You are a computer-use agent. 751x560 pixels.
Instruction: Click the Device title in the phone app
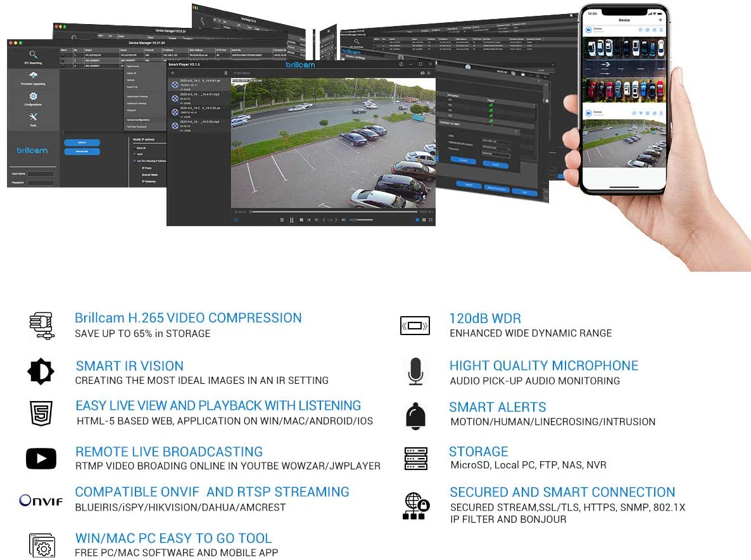coord(624,20)
